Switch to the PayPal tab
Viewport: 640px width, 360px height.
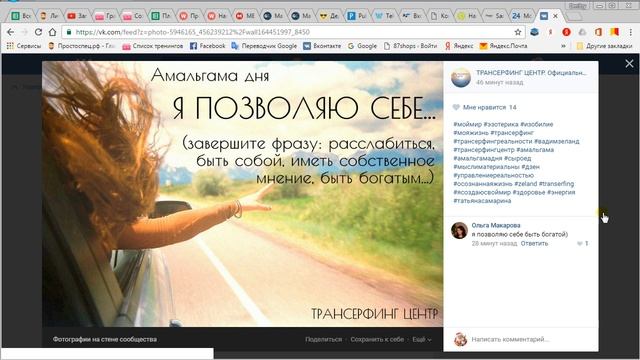coord(357,16)
